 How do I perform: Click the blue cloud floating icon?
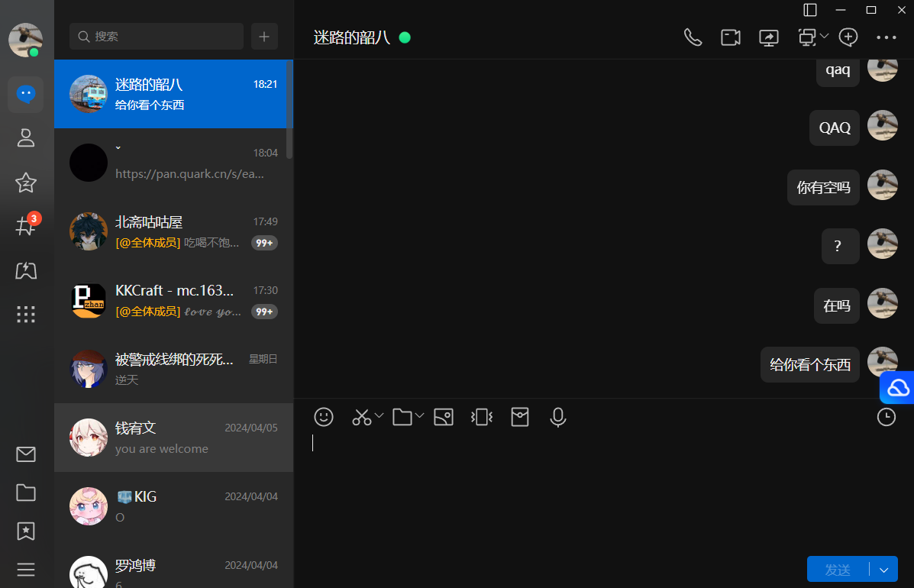pyautogui.click(x=897, y=387)
